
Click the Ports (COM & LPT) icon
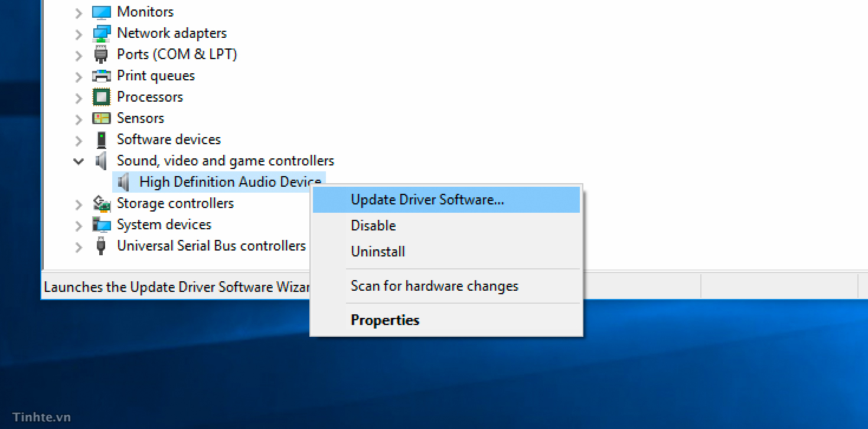tap(100, 54)
